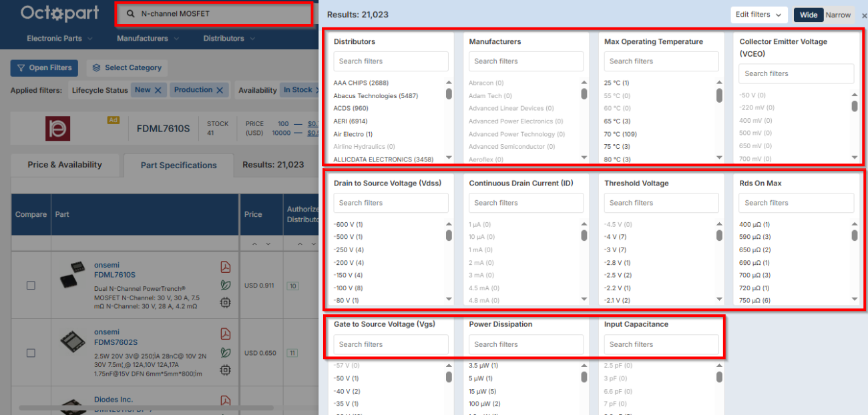Switch filter layout to Narrow

coord(838,15)
